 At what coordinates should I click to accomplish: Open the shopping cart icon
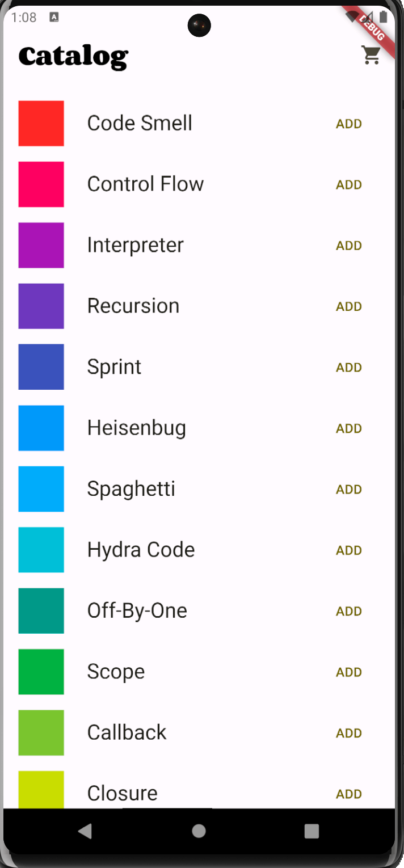click(371, 55)
